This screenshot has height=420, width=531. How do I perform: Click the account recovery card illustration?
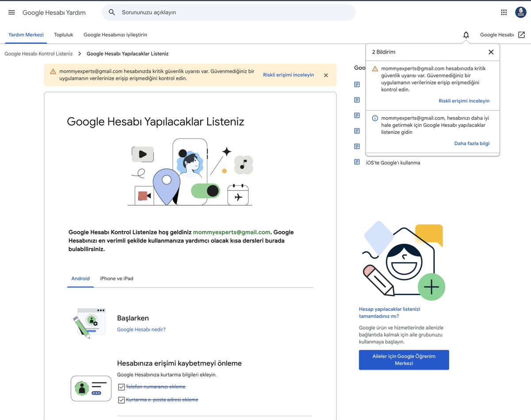click(91, 388)
